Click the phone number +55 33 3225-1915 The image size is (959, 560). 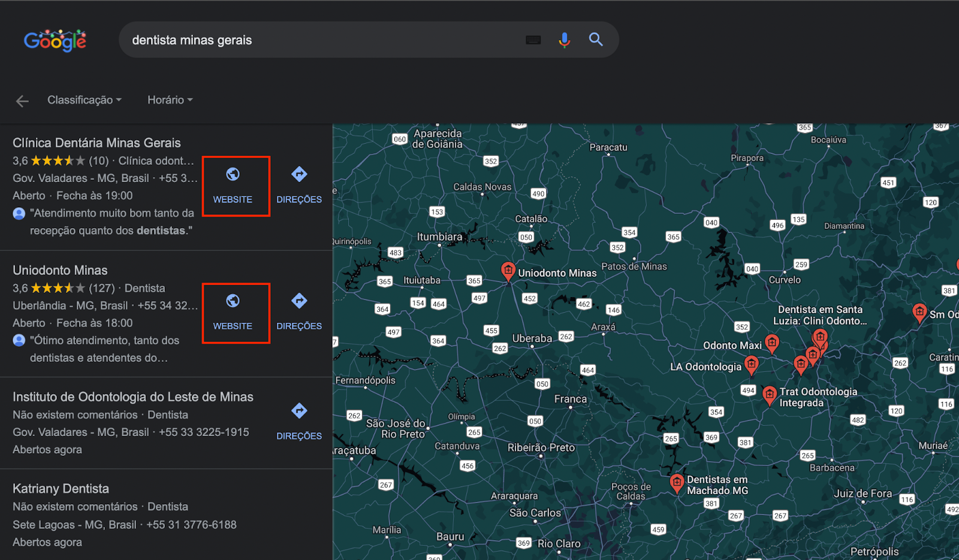tap(204, 432)
